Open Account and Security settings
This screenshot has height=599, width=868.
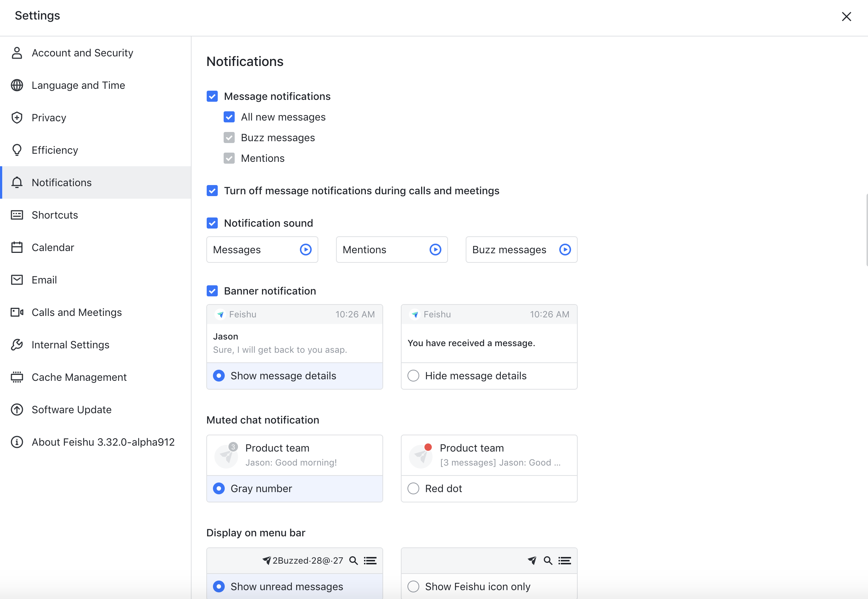click(x=96, y=53)
